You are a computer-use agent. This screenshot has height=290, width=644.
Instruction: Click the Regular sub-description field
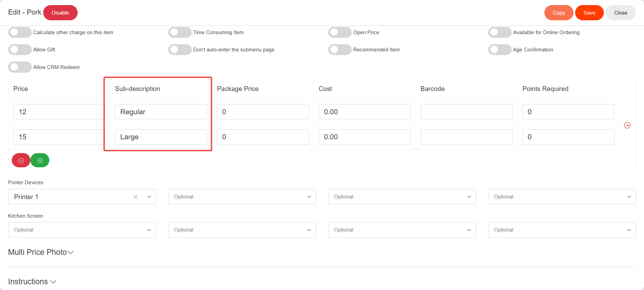point(161,112)
